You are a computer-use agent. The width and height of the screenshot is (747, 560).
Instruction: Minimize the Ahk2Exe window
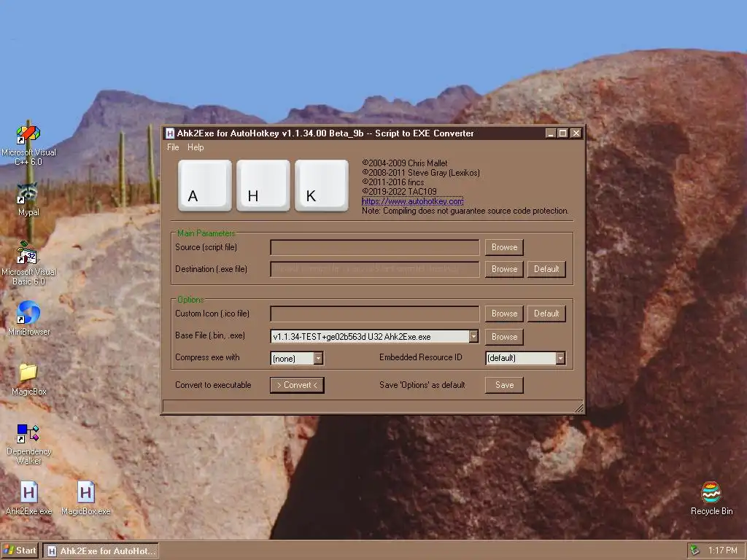click(x=551, y=133)
